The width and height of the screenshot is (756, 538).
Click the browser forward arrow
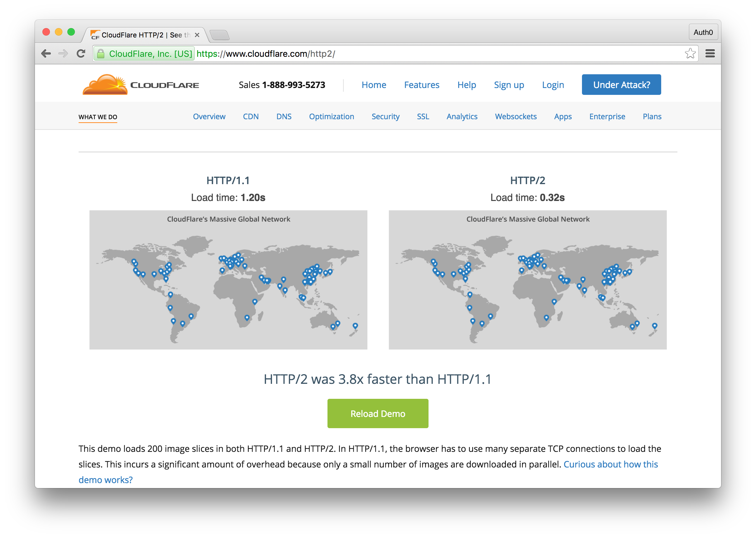pyautogui.click(x=63, y=53)
